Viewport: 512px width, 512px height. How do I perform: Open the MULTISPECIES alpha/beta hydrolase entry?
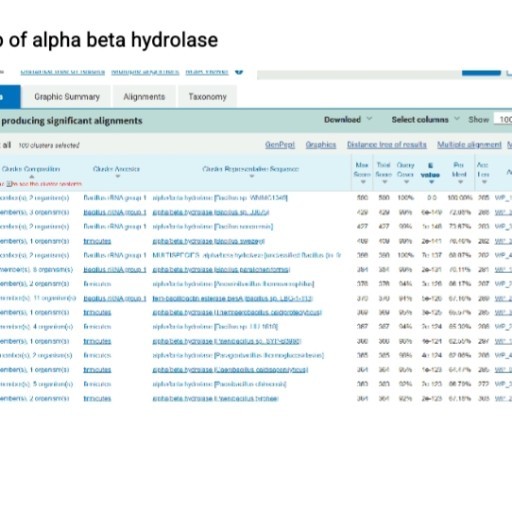[247, 255]
